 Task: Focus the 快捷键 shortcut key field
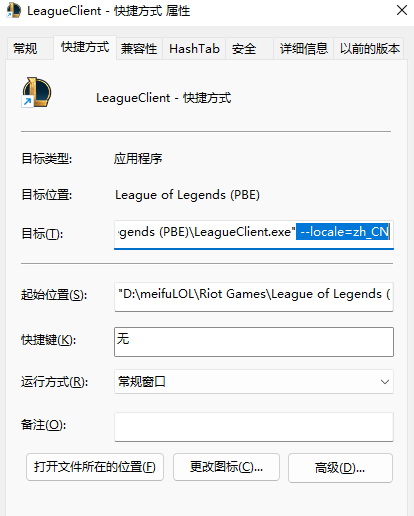click(254, 342)
